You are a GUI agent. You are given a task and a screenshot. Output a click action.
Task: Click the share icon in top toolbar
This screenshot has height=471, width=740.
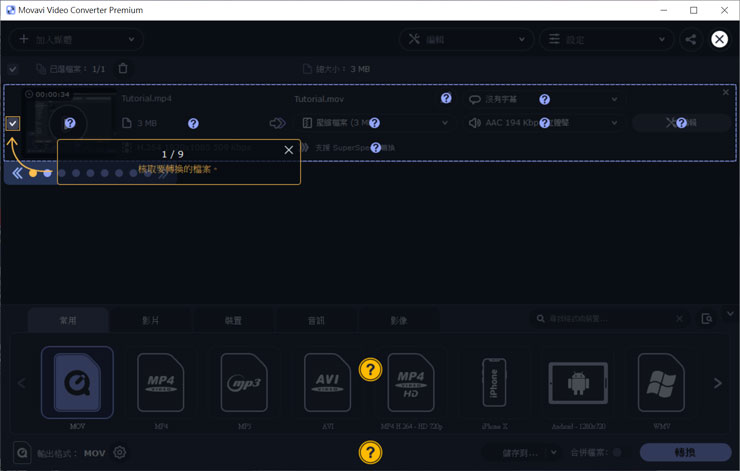click(691, 39)
